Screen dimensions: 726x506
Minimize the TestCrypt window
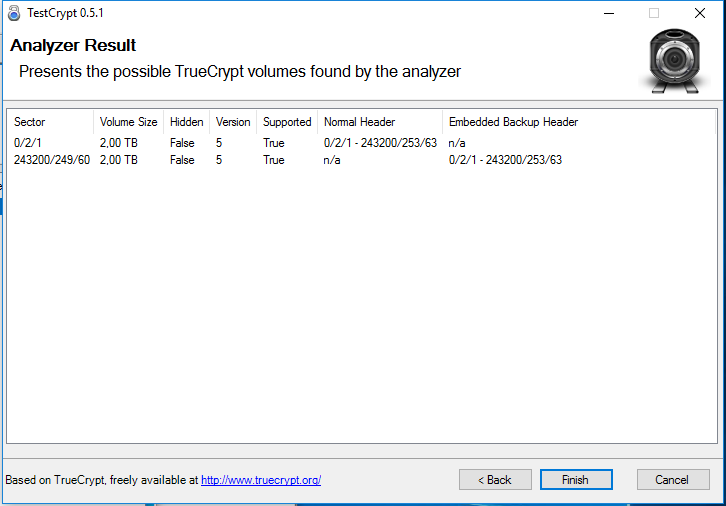(609, 13)
